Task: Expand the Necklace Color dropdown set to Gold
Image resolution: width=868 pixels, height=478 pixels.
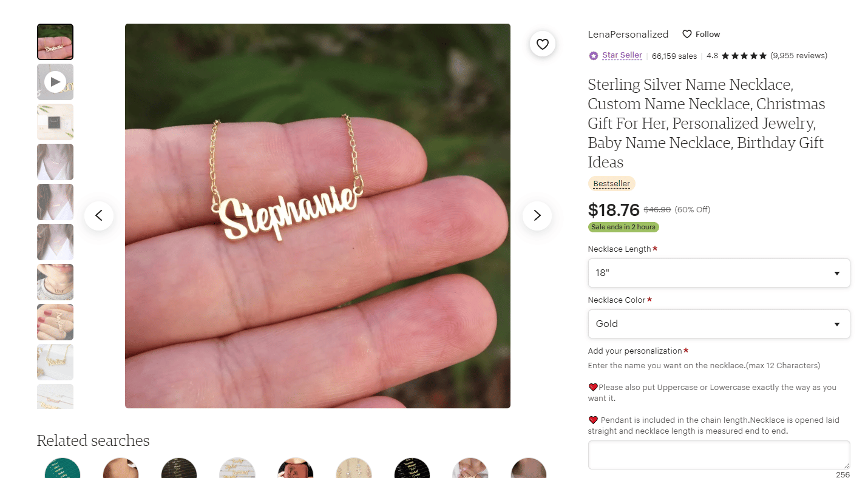Action: tap(719, 324)
